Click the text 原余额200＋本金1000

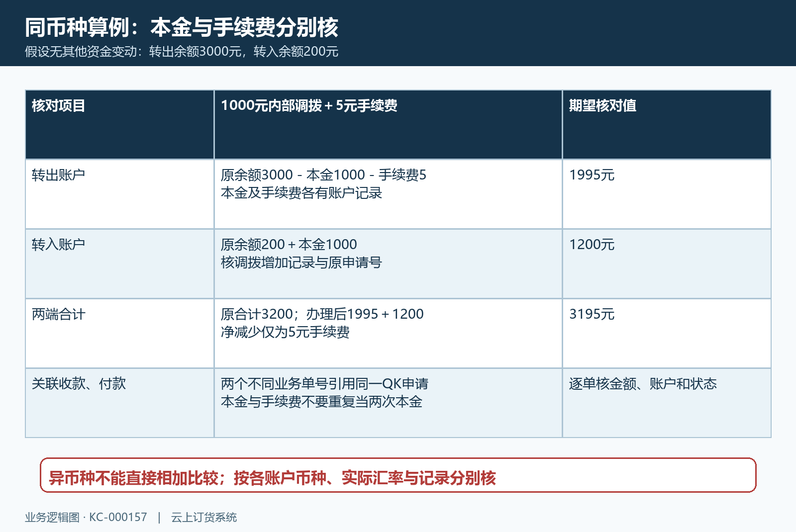(x=289, y=245)
